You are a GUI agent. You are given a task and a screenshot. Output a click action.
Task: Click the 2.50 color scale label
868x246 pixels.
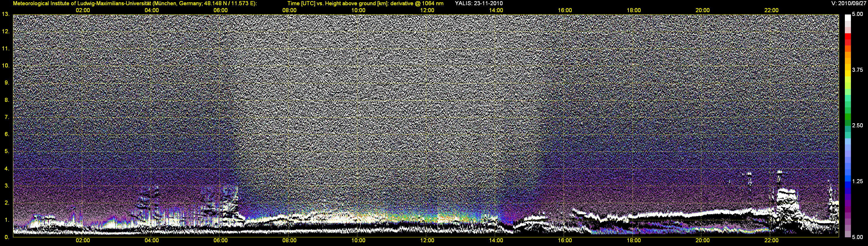click(858, 125)
